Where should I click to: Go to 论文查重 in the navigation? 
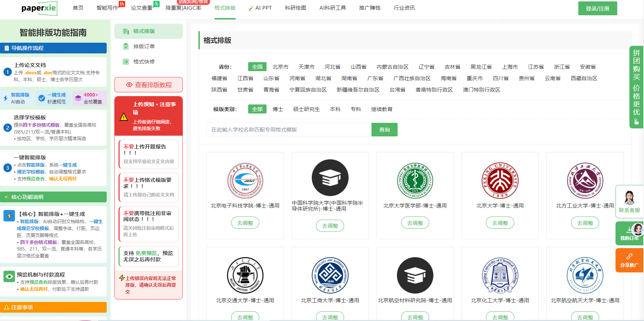pos(142,8)
